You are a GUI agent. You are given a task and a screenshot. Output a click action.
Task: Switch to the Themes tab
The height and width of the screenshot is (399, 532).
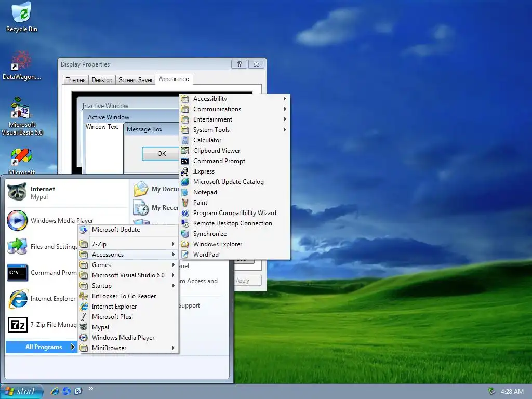coord(76,79)
